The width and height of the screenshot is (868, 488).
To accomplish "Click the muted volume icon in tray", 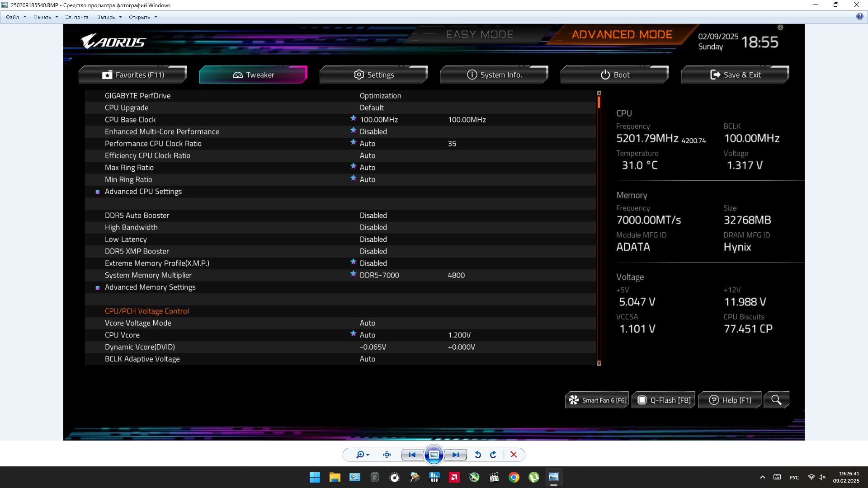I will (x=822, y=477).
